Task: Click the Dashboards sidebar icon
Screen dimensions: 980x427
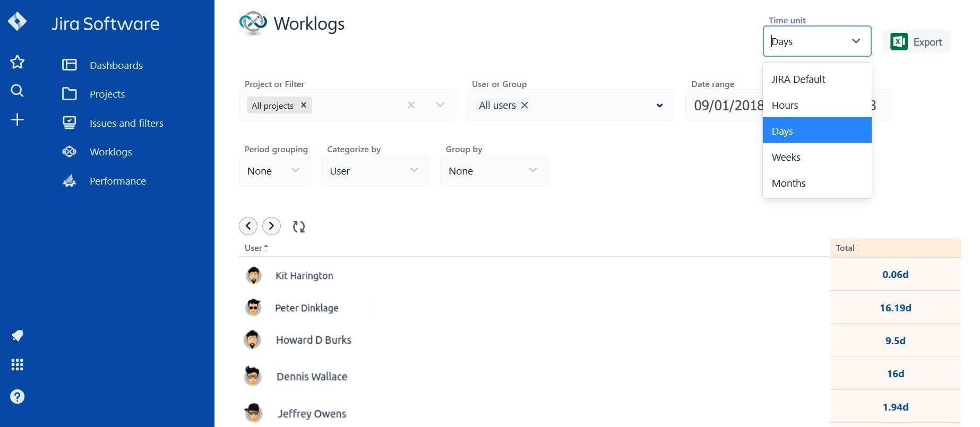Action: [x=70, y=65]
